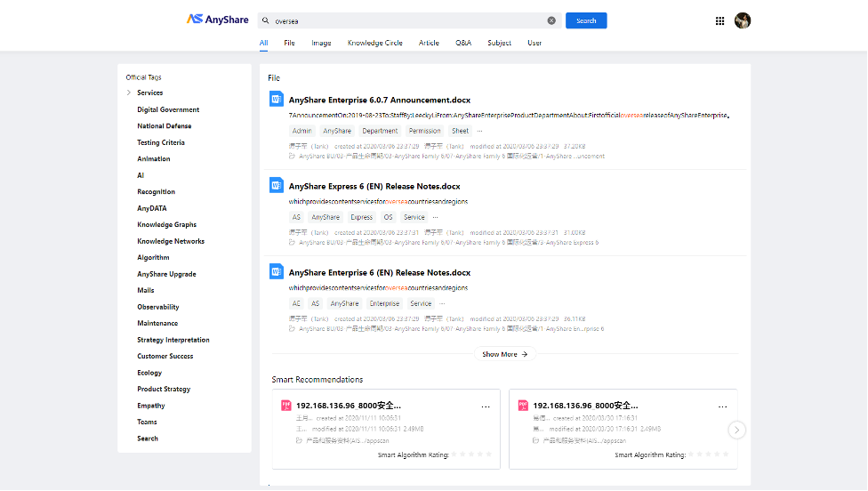Click the Sheet tag chip

[460, 131]
